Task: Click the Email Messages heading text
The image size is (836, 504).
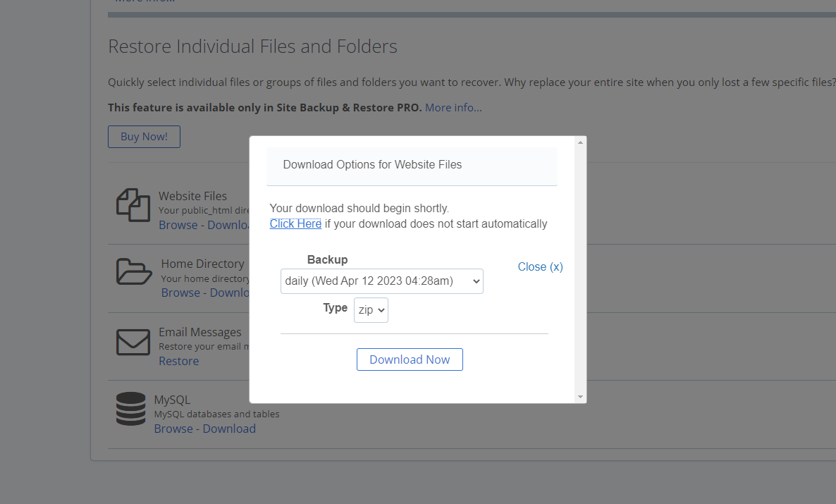Action: click(200, 332)
